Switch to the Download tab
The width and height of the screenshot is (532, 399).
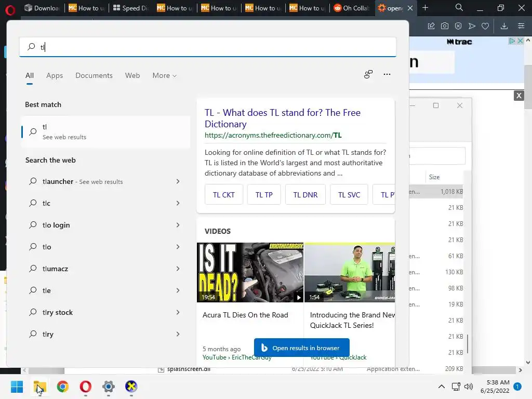(42, 8)
